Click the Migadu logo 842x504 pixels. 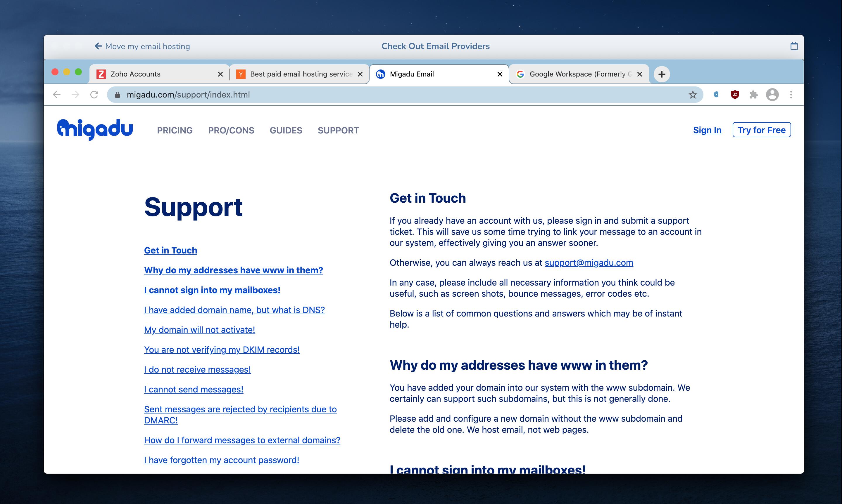[95, 129]
